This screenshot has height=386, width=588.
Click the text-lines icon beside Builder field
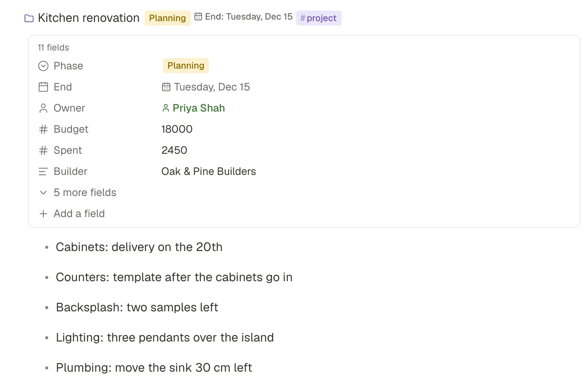43,172
